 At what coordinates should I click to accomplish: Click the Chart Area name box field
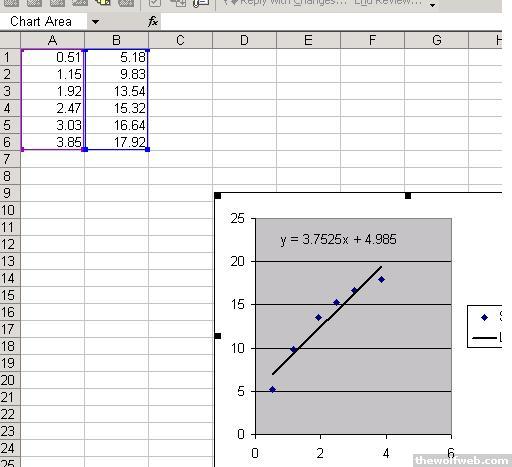pyautogui.click(x=44, y=22)
